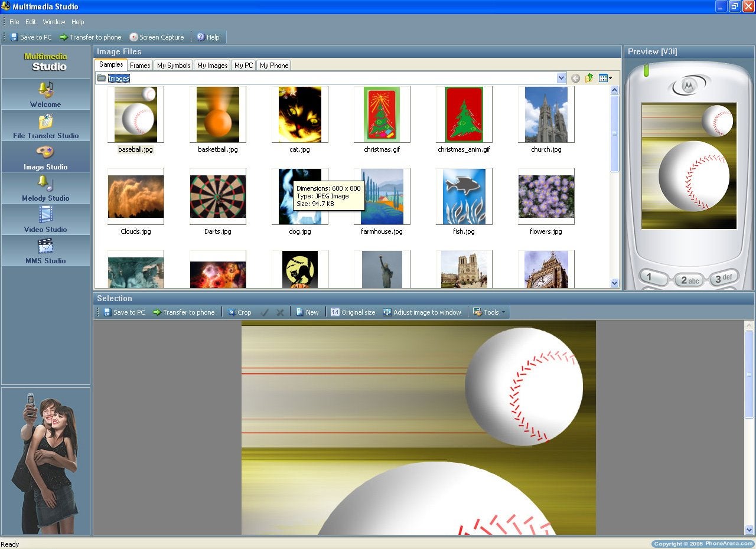Click the Motorola logo on phone preview

coord(689,86)
